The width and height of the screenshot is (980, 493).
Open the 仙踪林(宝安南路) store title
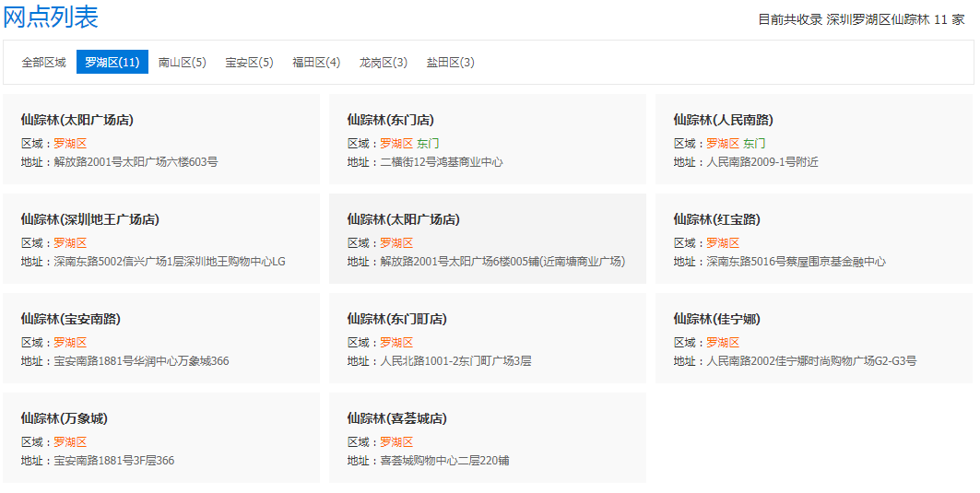(71, 319)
